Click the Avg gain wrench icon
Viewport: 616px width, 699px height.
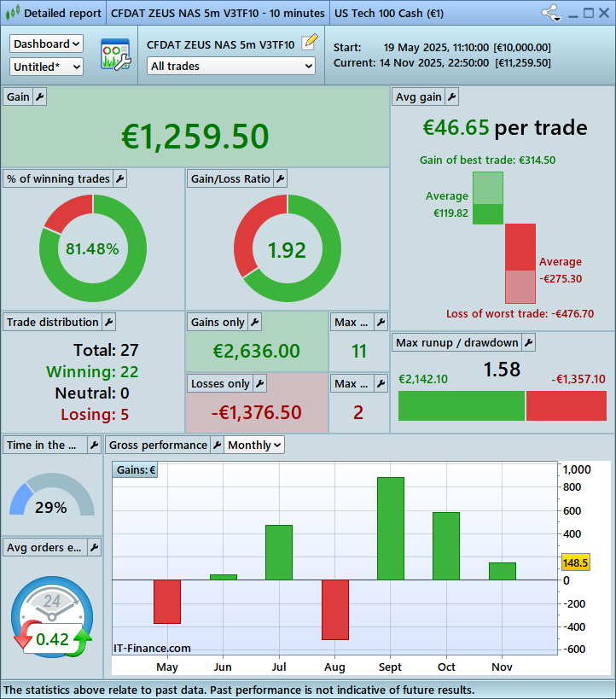451,96
